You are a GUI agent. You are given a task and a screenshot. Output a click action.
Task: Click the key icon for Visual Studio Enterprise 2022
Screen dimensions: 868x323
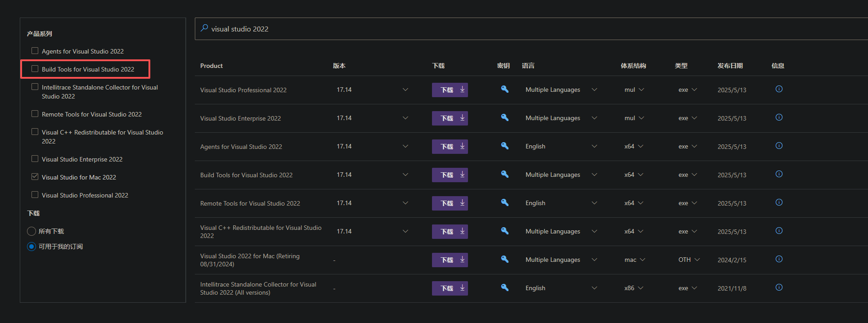tap(505, 117)
